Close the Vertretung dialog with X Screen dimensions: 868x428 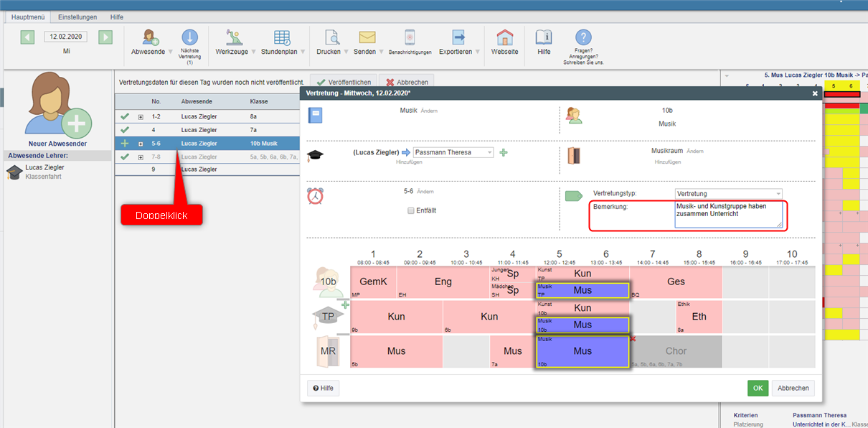point(815,93)
